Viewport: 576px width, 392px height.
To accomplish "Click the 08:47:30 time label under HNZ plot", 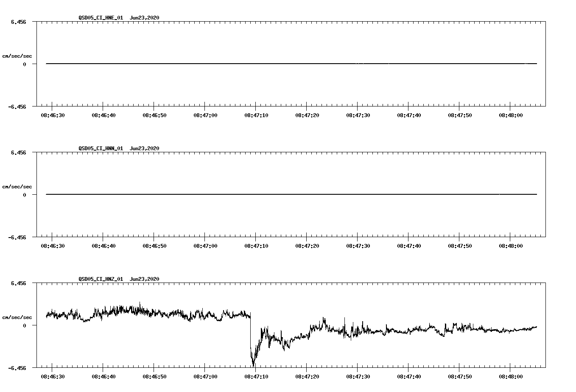I will coord(358,377).
